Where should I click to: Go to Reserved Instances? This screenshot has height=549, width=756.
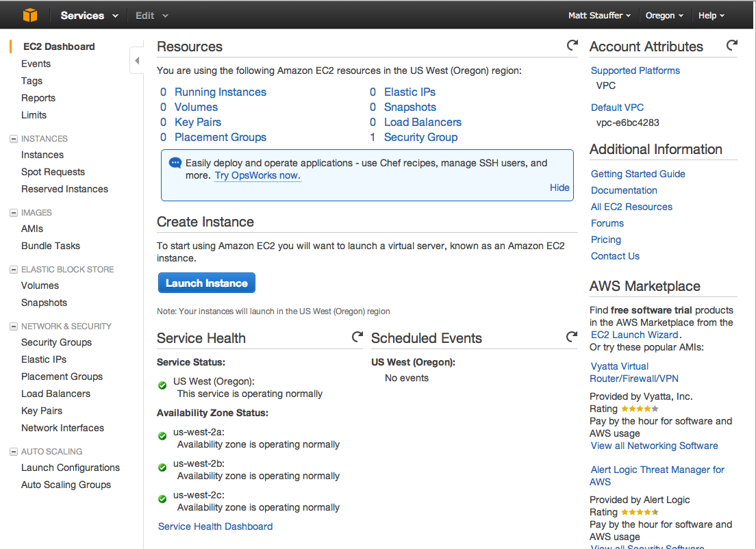coord(64,189)
